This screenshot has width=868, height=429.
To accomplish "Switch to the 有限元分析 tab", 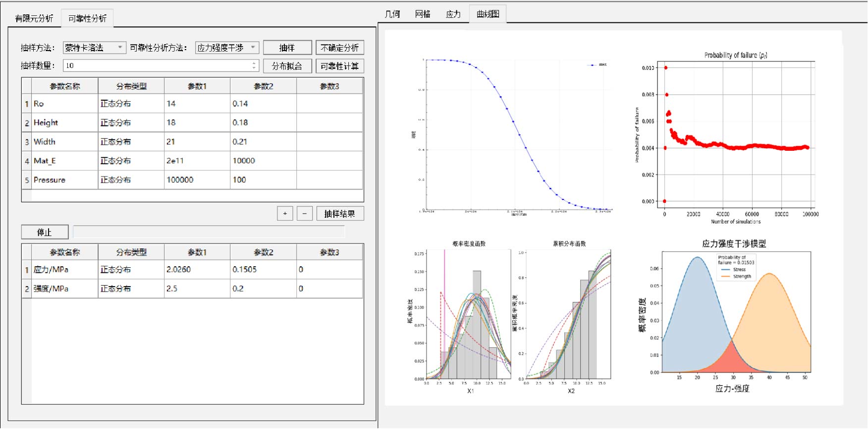I will pos(34,18).
